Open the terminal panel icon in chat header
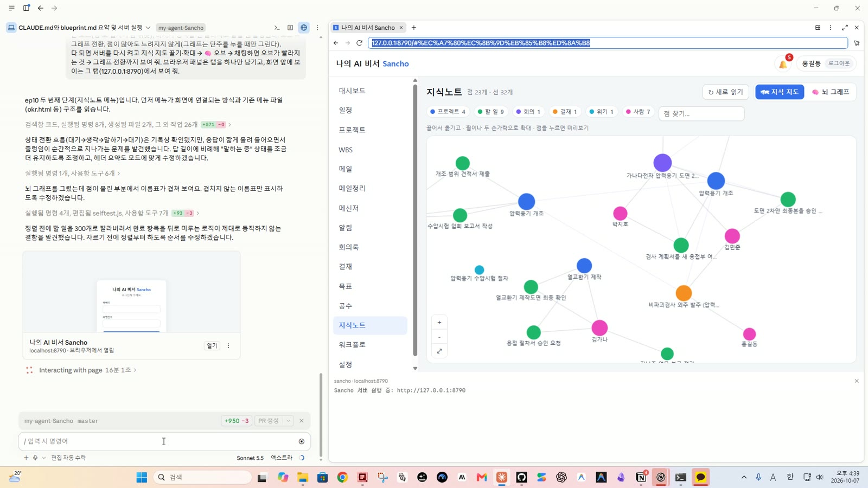This screenshot has width=868, height=488. (x=277, y=28)
